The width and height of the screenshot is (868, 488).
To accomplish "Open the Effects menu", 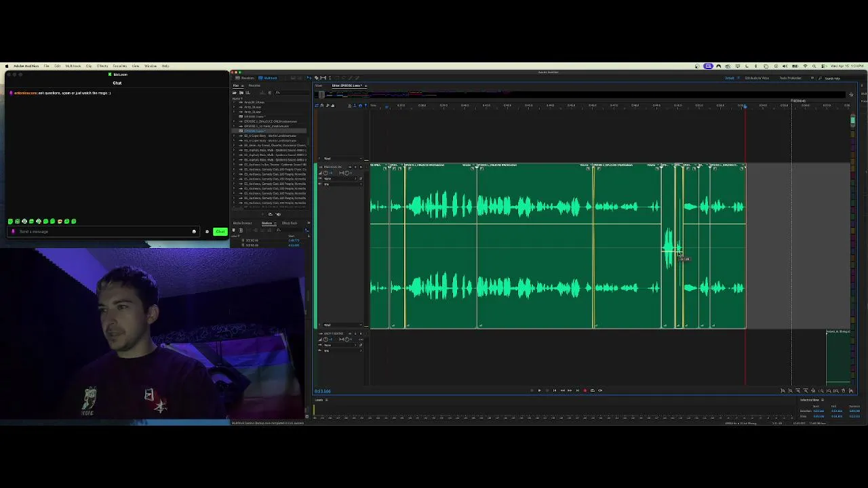I will [102, 66].
